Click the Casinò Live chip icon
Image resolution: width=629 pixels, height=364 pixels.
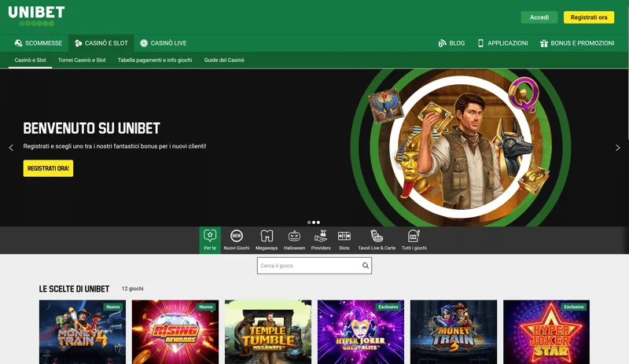144,43
